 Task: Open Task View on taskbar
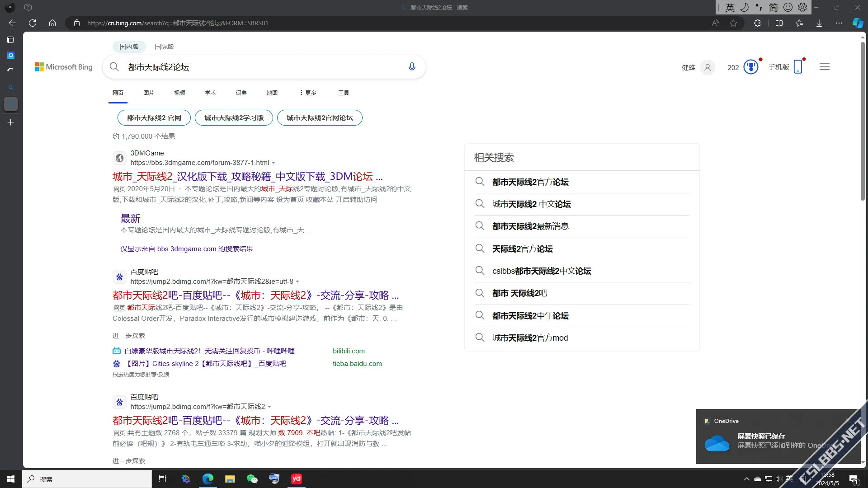163,479
